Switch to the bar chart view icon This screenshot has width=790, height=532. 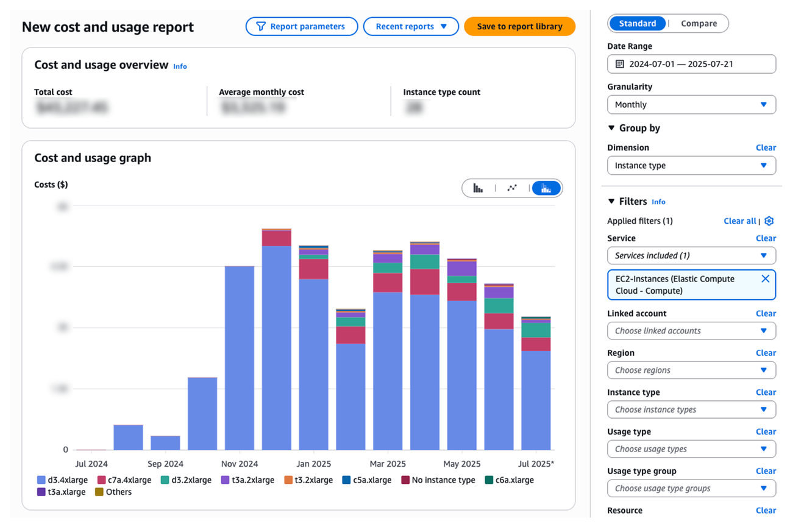click(479, 188)
